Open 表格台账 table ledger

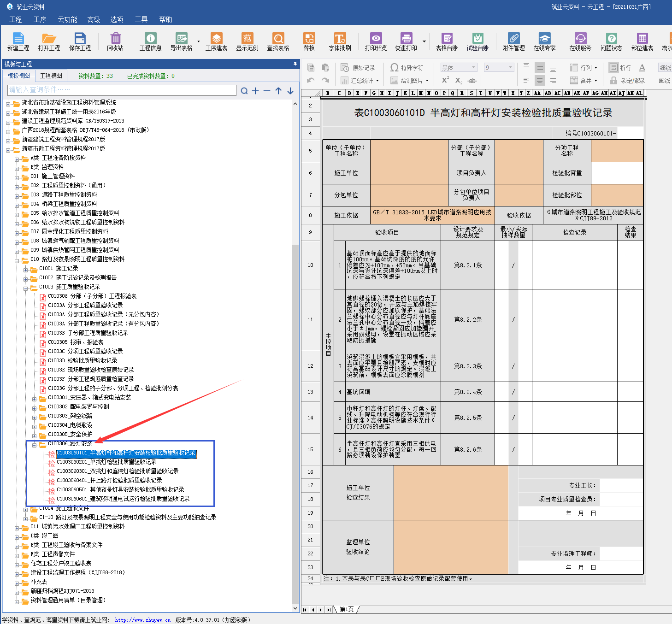447,41
